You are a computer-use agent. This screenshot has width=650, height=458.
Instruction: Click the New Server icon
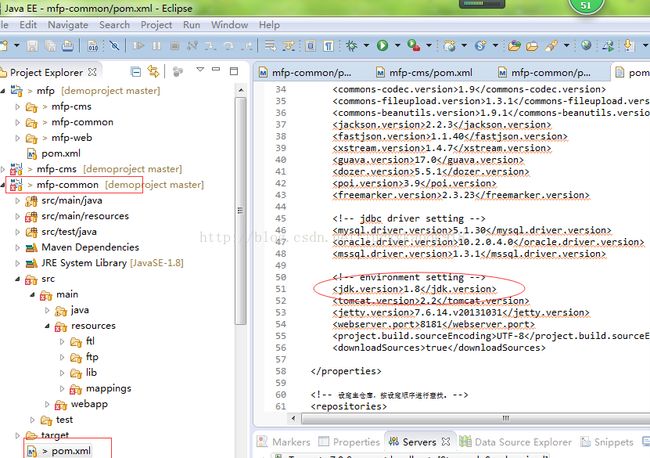(x=449, y=45)
